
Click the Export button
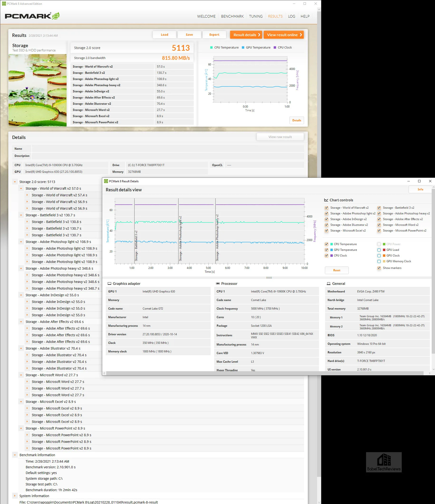click(x=214, y=35)
